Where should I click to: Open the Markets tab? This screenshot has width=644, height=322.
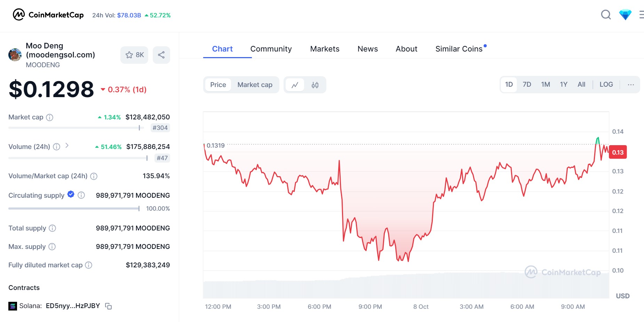click(324, 49)
